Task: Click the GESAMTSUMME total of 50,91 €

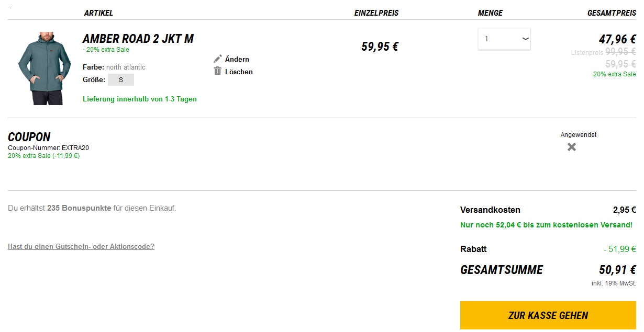Action: (617, 270)
